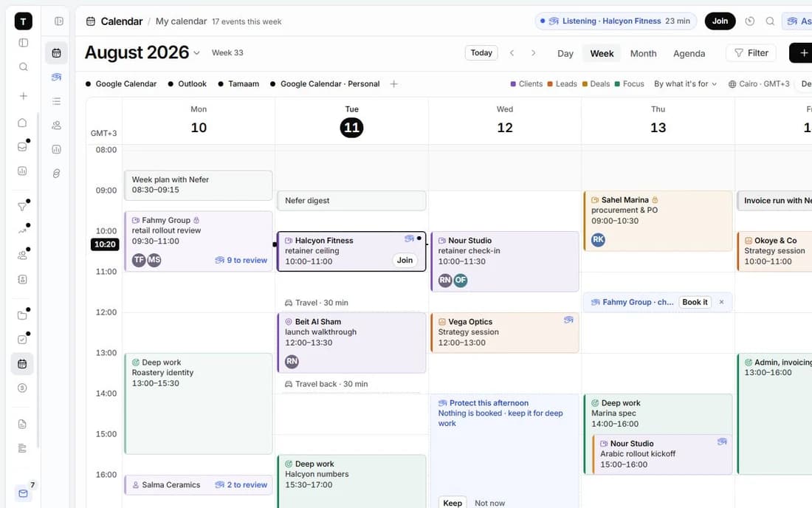Open the Listening · Halcyon Fitness pill
The image size is (812, 508).
click(616, 21)
